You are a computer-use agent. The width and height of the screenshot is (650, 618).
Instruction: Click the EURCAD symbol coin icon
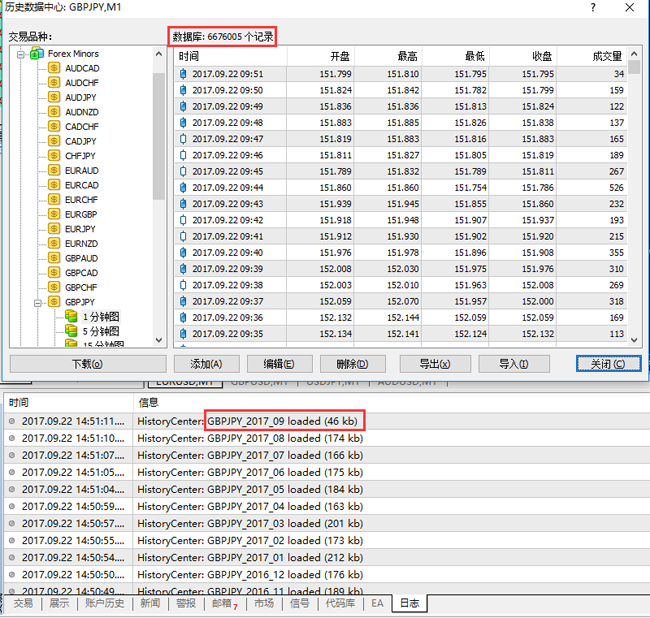click(54, 185)
